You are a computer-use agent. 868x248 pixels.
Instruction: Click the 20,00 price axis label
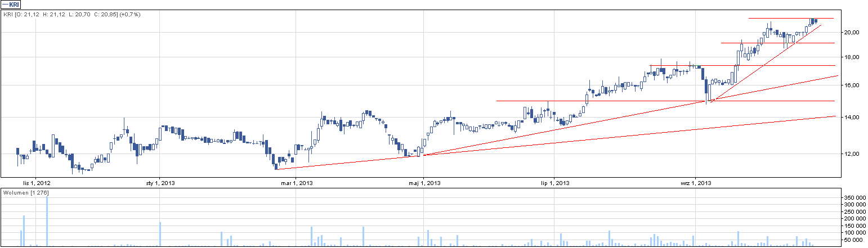pos(851,33)
